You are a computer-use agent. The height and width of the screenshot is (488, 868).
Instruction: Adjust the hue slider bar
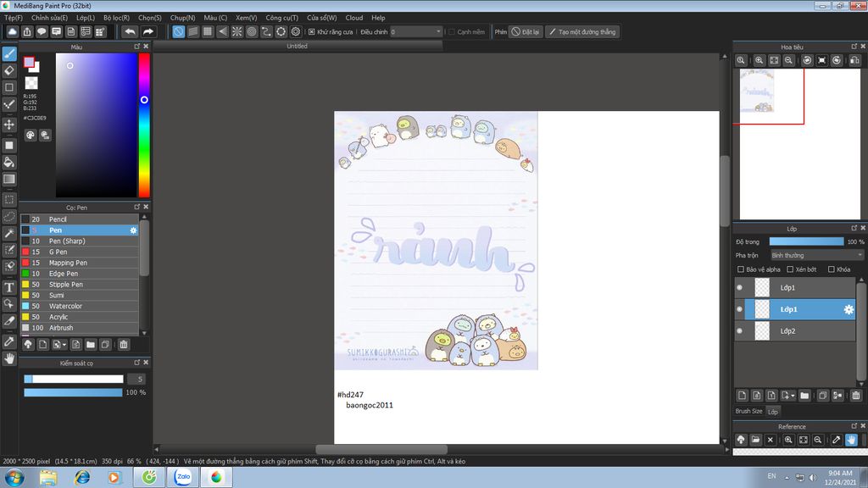pyautogui.click(x=144, y=125)
